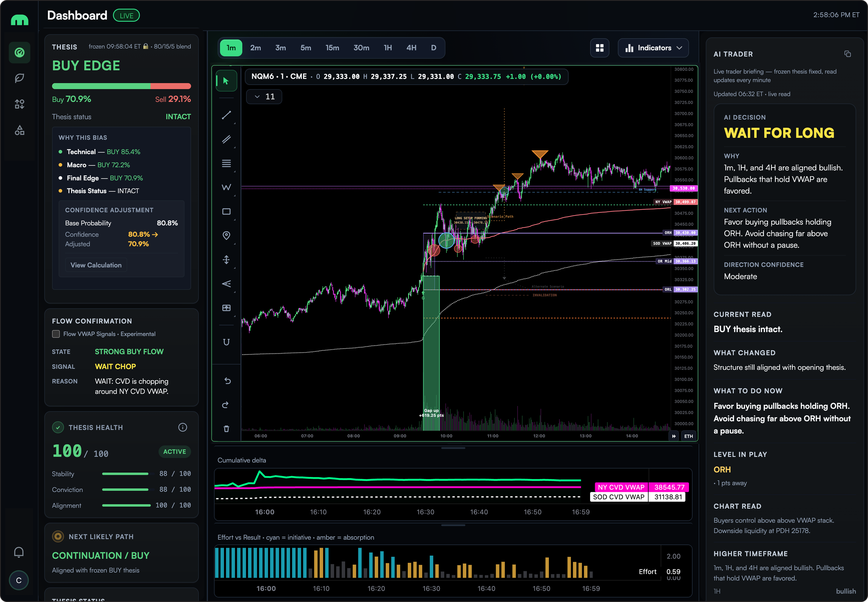Click the Buy/Sell edge progress bar
Image resolution: width=868 pixels, height=602 pixels.
pyautogui.click(x=121, y=86)
